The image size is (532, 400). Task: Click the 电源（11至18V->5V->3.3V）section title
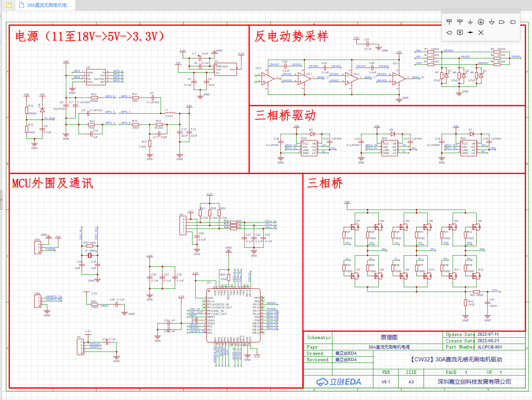tap(90, 36)
